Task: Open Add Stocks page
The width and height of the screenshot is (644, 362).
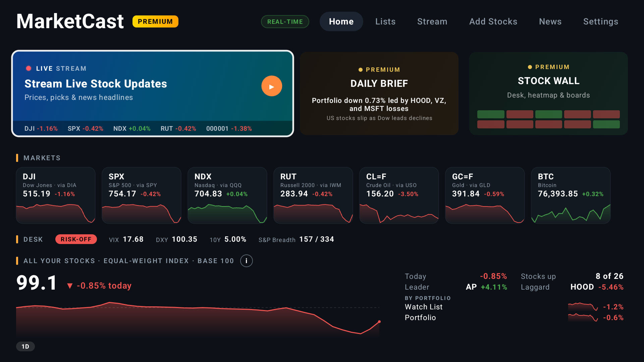Action: (x=493, y=21)
